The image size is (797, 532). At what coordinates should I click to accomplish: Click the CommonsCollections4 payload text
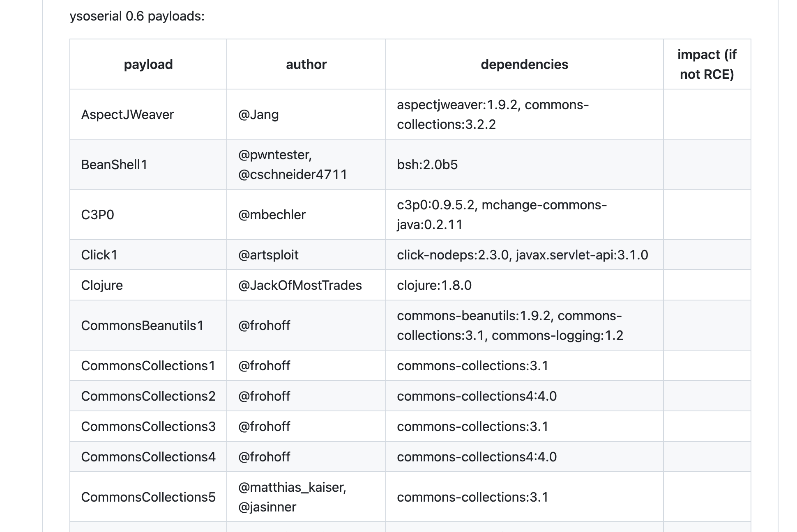pyautogui.click(x=148, y=457)
